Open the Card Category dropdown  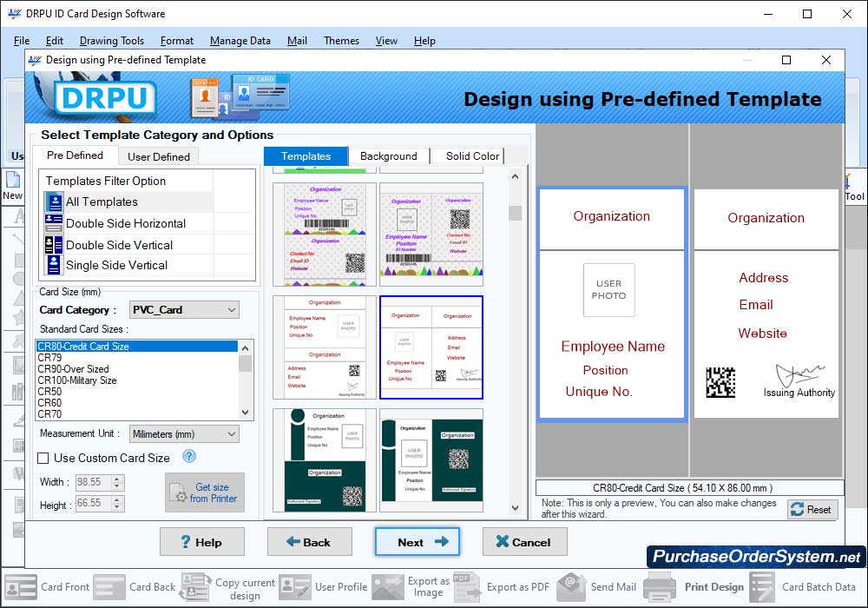coord(184,310)
